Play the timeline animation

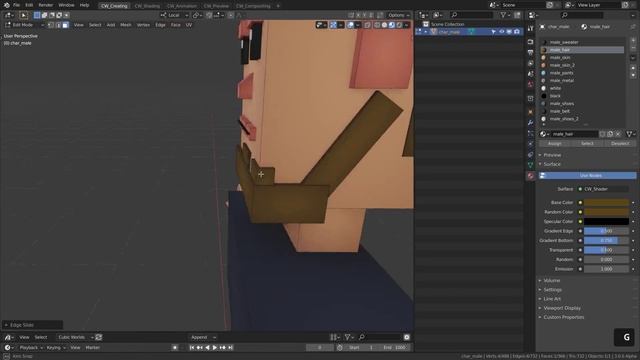(215, 348)
